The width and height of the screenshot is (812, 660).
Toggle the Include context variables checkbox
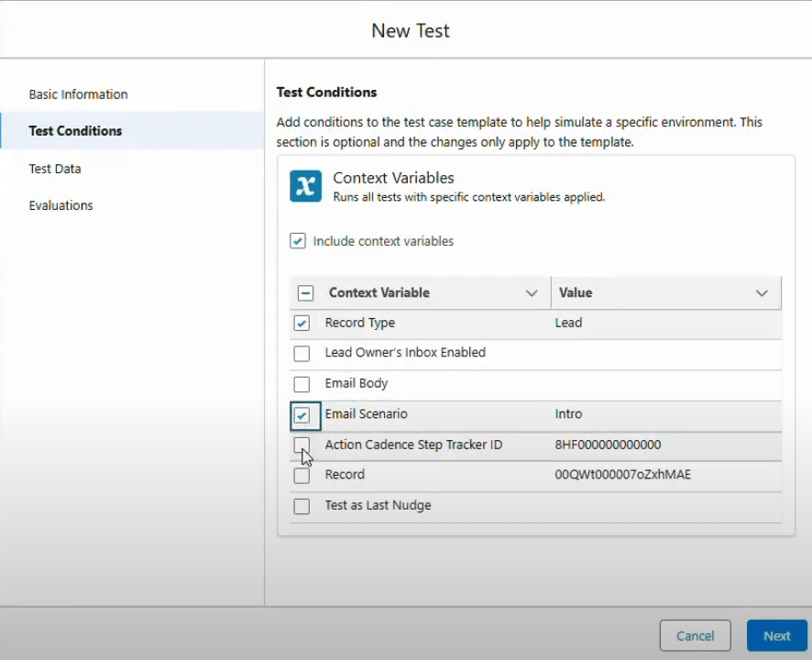coord(298,241)
